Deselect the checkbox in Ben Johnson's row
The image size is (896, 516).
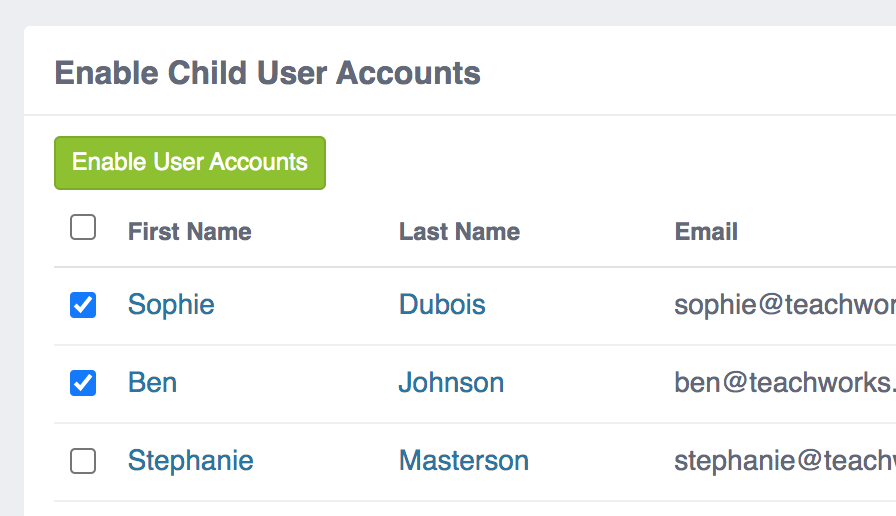83,383
